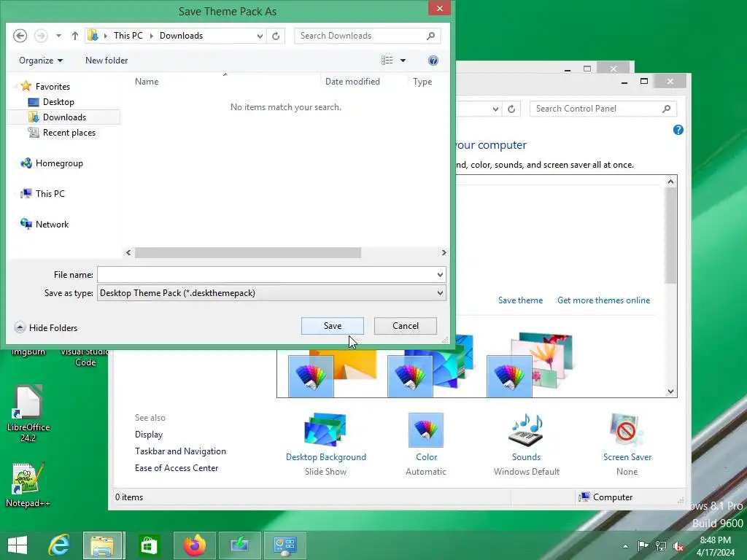This screenshot has height=560, width=747.
Task: Select Downloads in Favorites
Action: [64, 117]
